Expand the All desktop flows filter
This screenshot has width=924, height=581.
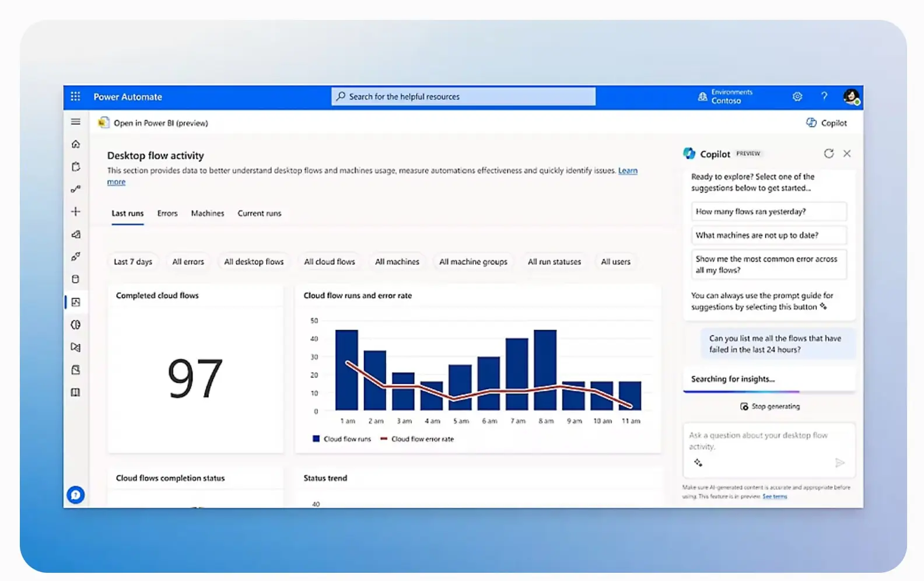tap(254, 262)
